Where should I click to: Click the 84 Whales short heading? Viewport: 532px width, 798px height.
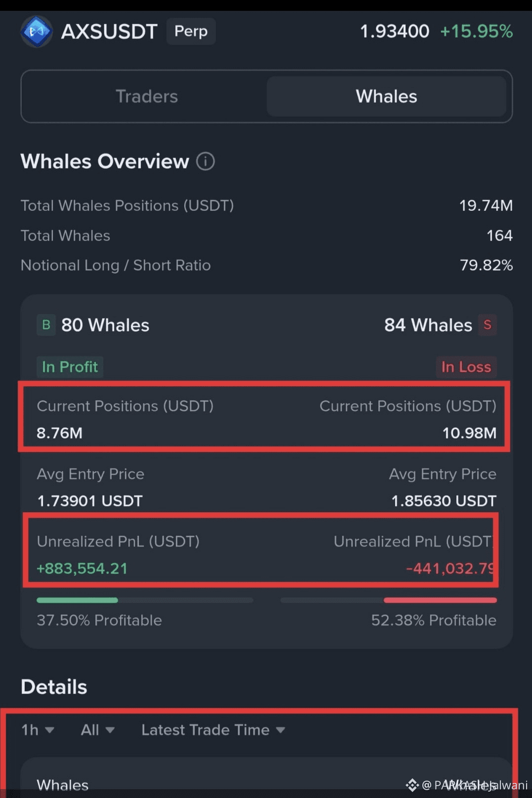coord(428,325)
